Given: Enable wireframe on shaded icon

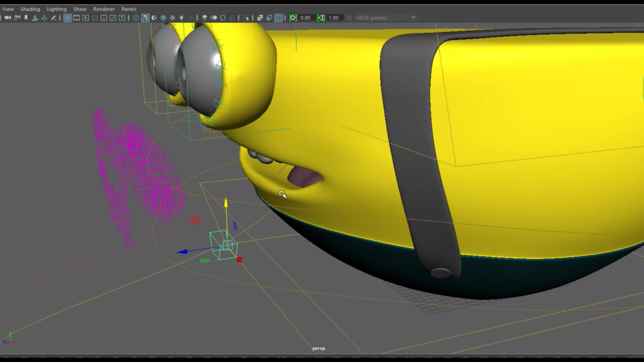Looking at the screenshot, I should pos(163,18).
